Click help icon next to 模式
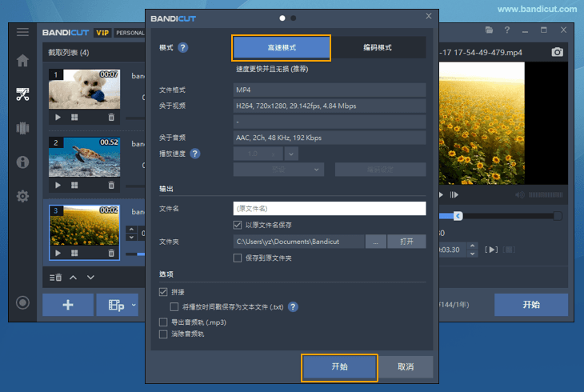The image size is (584, 392). tap(183, 48)
